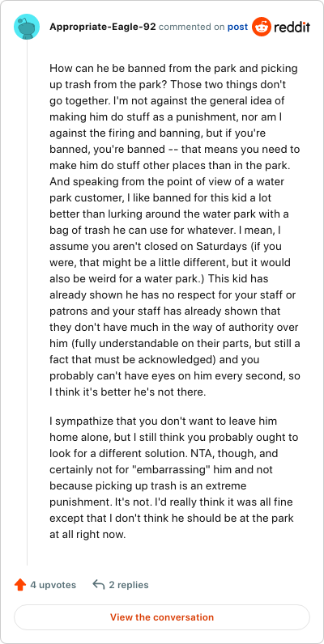The image size is (324, 644).
Task: Click the "commented on" label
Action: [x=192, y=28]
